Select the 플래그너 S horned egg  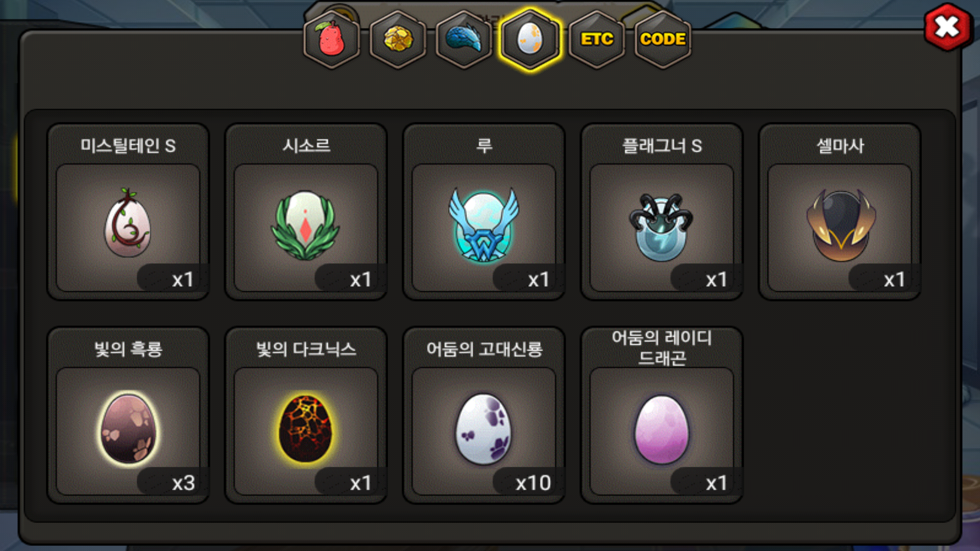pyautogui.click(x=662, y=228)
